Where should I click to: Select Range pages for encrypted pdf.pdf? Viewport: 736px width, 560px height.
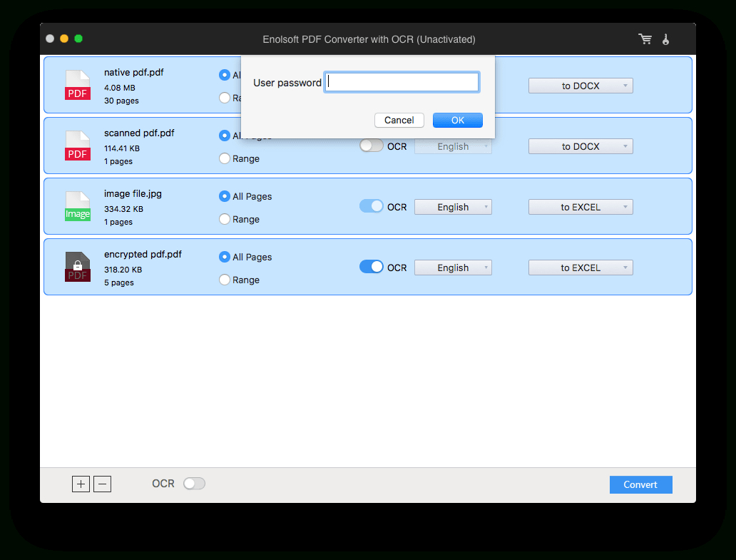[x=223, y=280]
